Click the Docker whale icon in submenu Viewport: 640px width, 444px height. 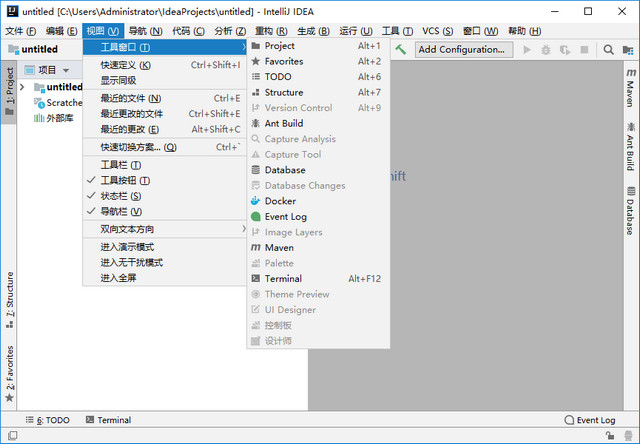[256, 201]
